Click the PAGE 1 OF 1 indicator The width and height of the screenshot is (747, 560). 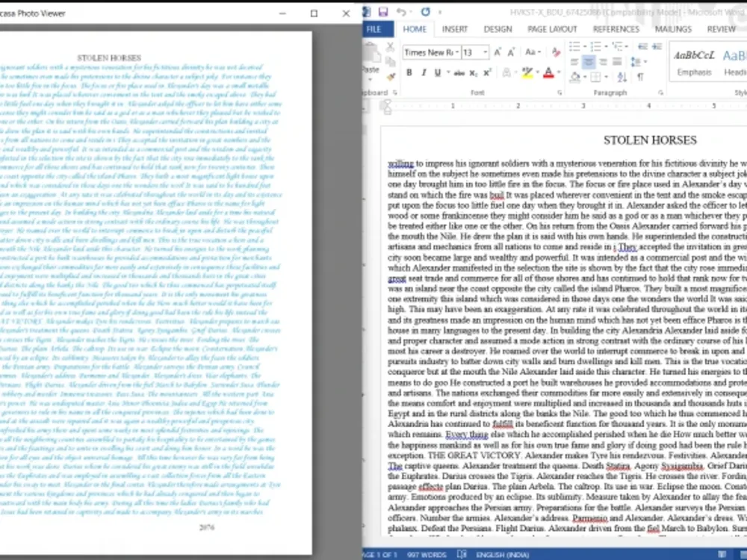379,554
